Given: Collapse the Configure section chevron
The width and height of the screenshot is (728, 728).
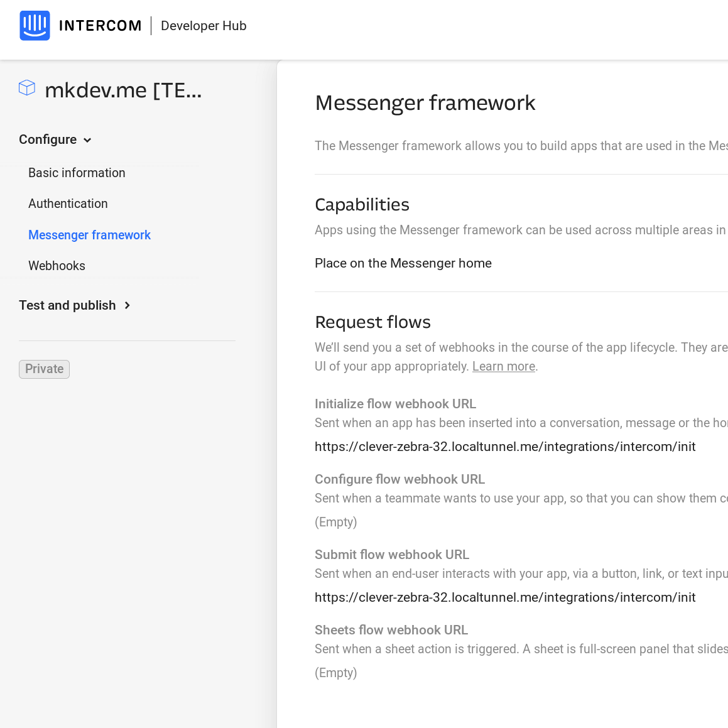Looking at the screenshot, I should click(87, 140).
